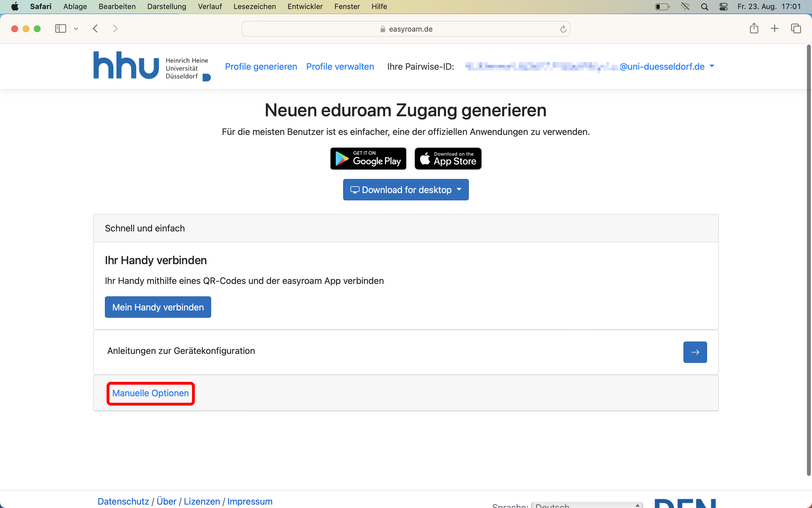Viewport: 812px width, 508px height.
Task: Open the Darstellung menu
Action: pyautogui.click(x=166, y=6)
